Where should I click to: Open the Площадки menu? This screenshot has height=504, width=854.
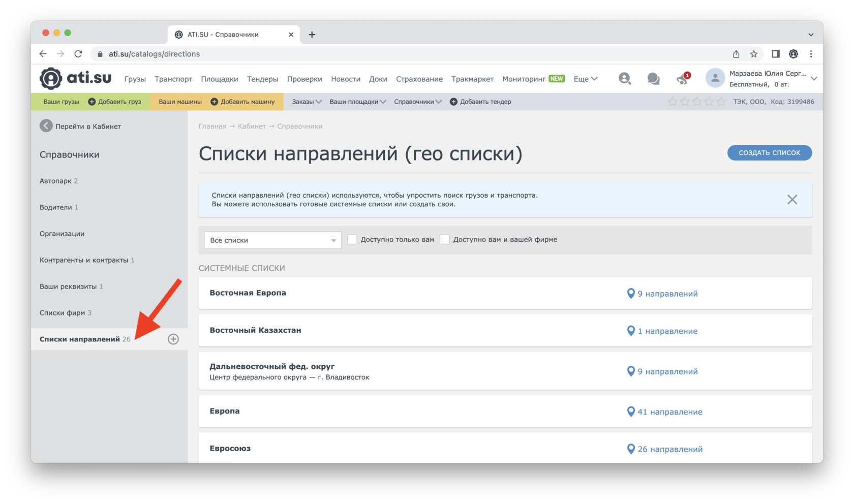220,79
